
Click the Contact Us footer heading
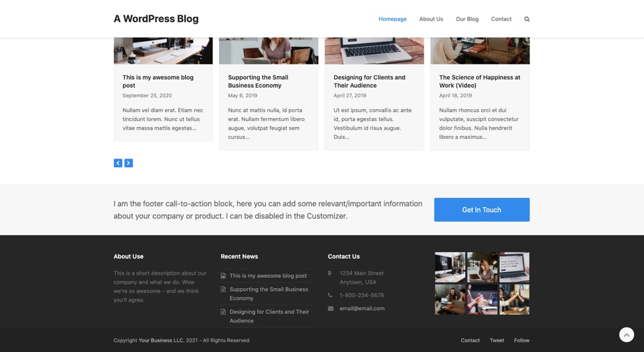coord(343,256)
